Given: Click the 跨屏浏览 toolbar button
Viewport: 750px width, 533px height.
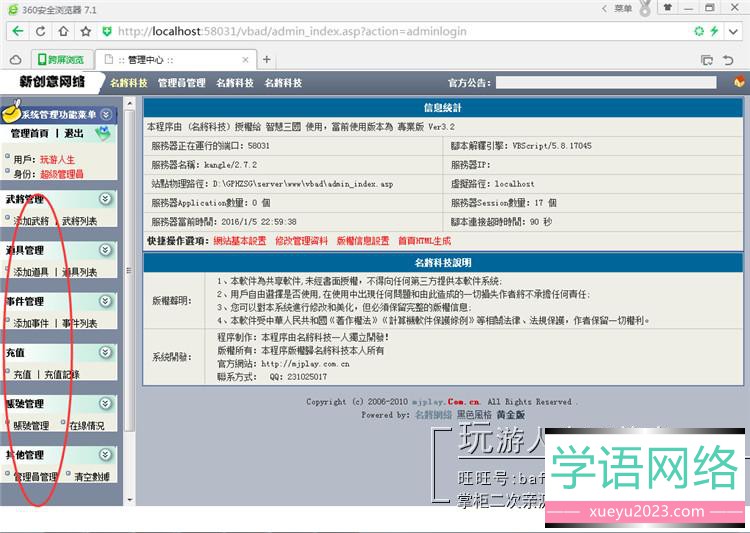Looking at the screenshot, I should (x=59, y=59).
